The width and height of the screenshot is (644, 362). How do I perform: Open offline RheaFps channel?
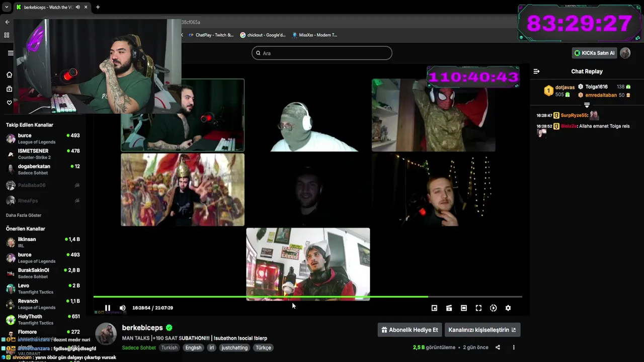43,201
